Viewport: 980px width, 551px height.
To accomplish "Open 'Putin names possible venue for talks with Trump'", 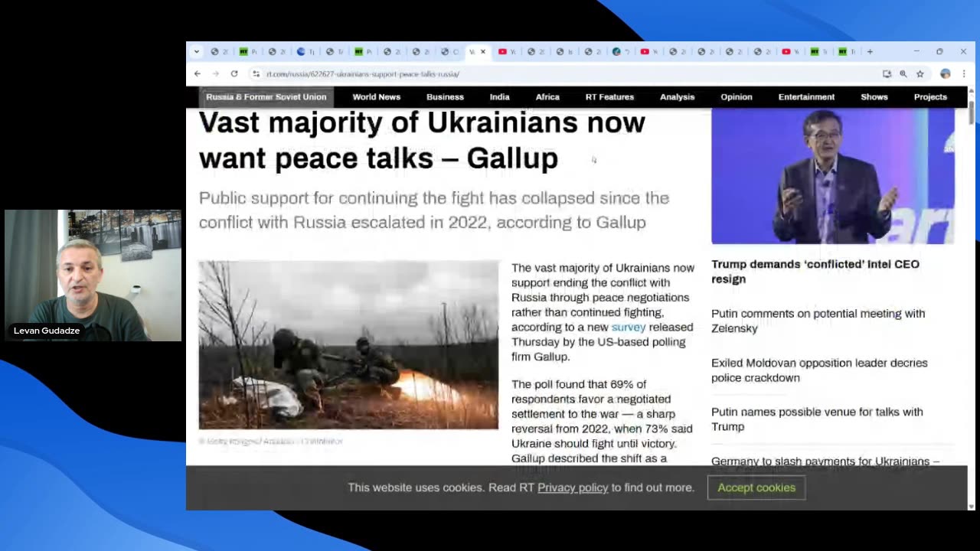I will click(x=817, y=419).
